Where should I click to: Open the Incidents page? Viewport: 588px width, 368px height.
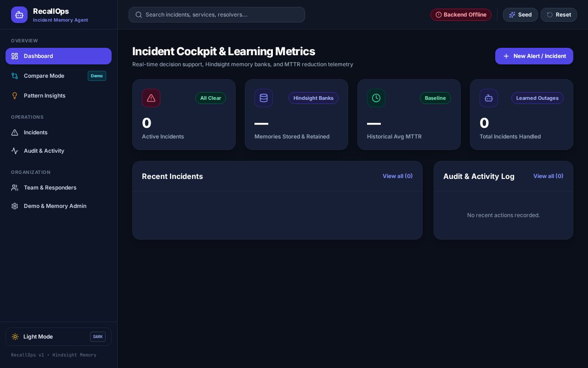click(x=58, y=132)
